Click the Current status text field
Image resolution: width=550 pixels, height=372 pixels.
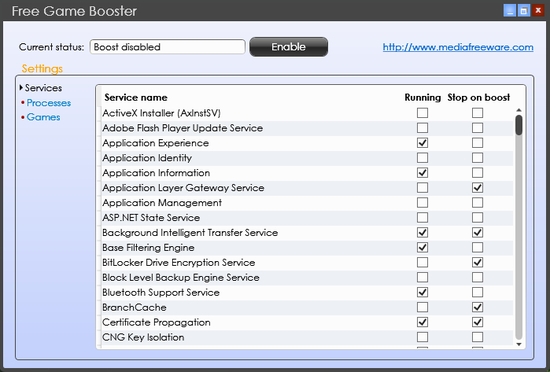pyautogui.click(x=167, y=47)
